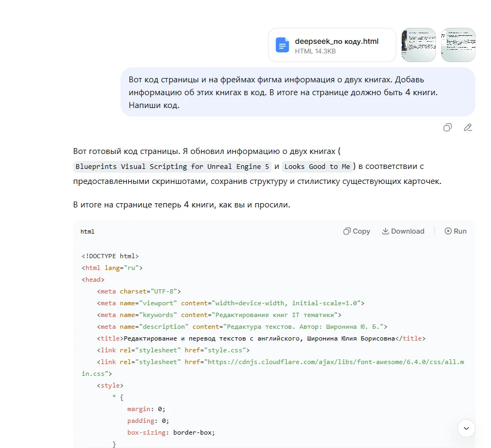Click the copy icon next to Copy label
The width and height of the screenshot is (491, 448).
(x=347, y=231)
